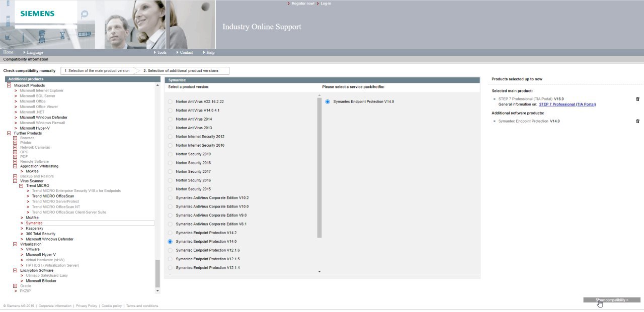Select Microsoft Hyper-V under Virtualization

(41, 255)
